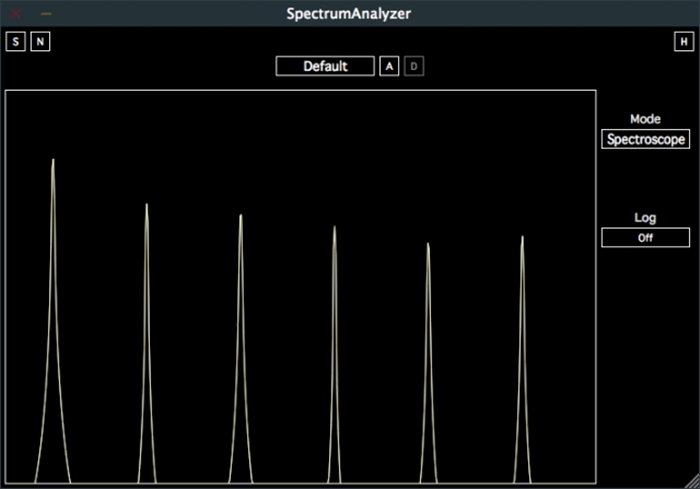Toggle the Log setting from Off
Screen dimensions: 700x489
(x=645, y=238)
